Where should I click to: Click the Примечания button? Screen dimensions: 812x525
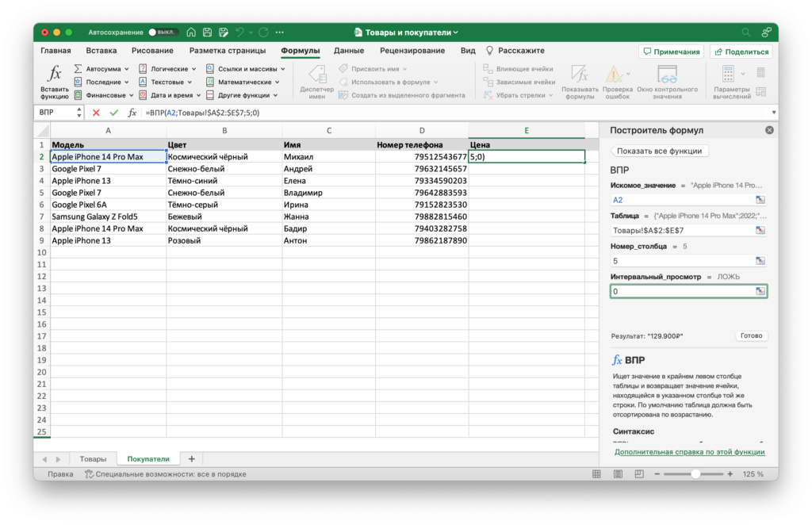(x=671, y=52)
